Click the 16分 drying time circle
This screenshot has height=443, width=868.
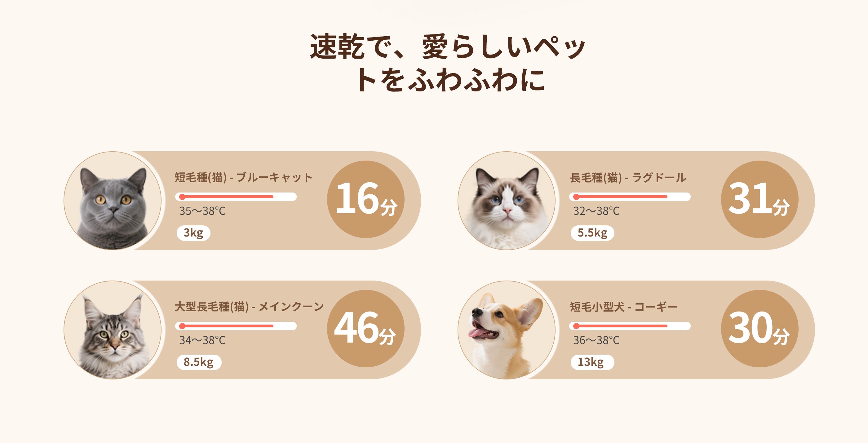365,199
